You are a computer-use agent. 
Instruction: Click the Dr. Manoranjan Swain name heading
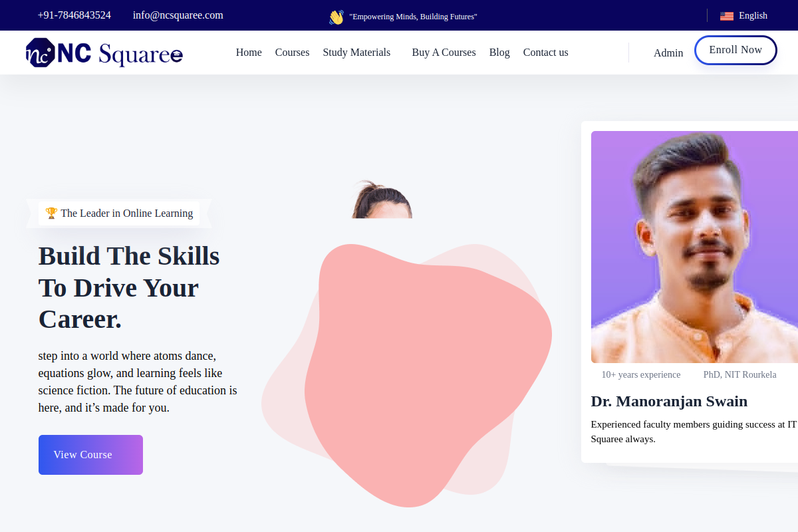pyautogui.click(x=669, y=402)
